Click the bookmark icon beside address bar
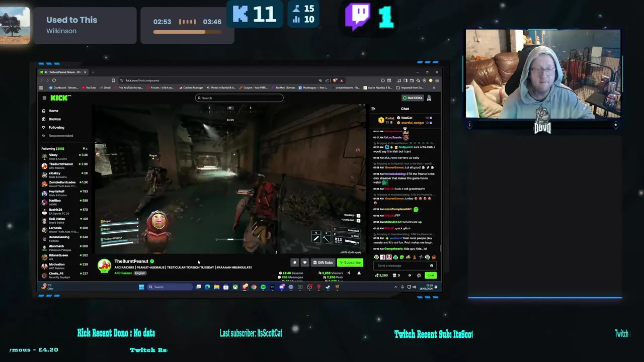This screenshot has width=644, height=362. tap(113, 80)
